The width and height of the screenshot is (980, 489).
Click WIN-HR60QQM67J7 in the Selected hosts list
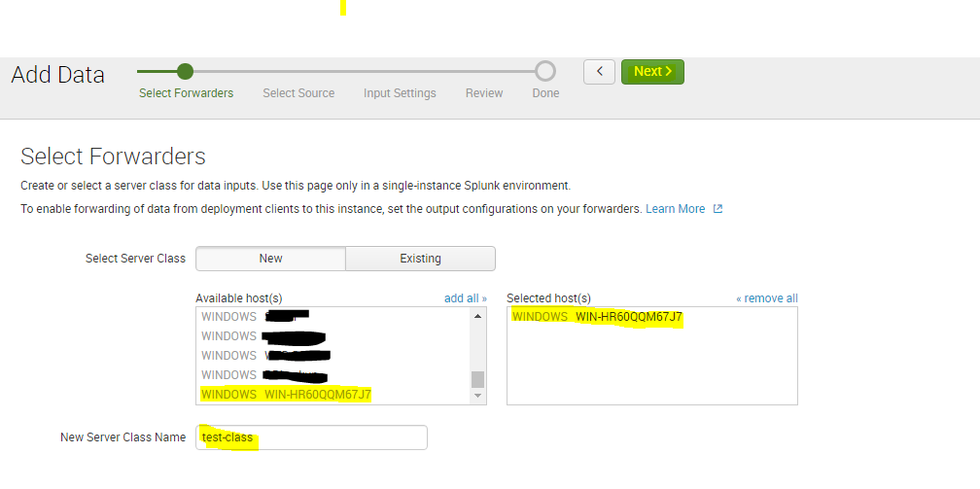pos(651,317)
